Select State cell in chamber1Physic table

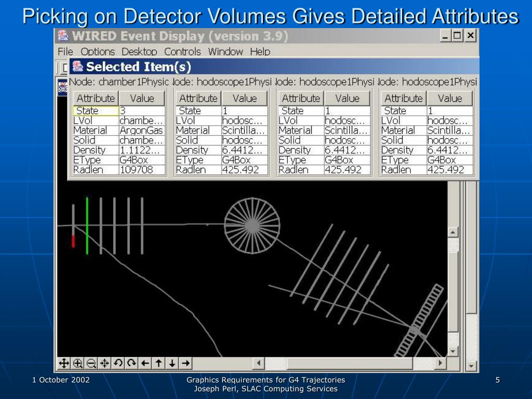pyautogui.click(x=96, y=111)
